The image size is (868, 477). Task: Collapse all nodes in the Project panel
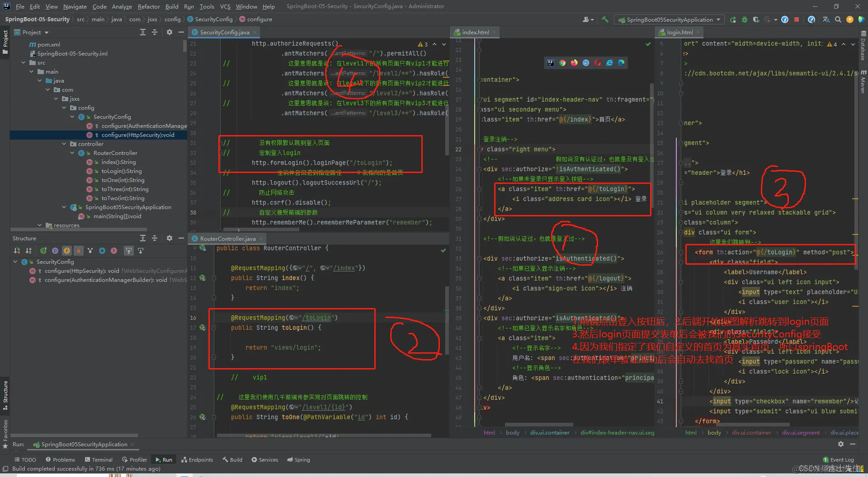coord(155,32)
